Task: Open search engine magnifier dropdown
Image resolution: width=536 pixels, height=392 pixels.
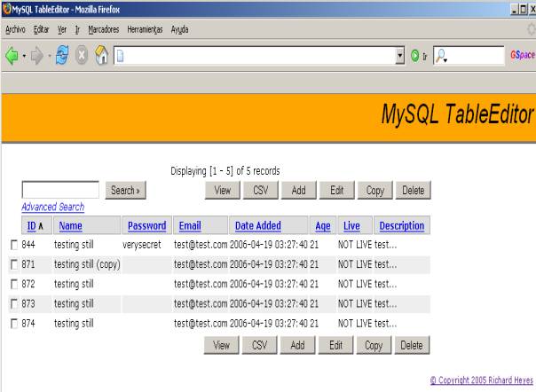Action: 441,56
